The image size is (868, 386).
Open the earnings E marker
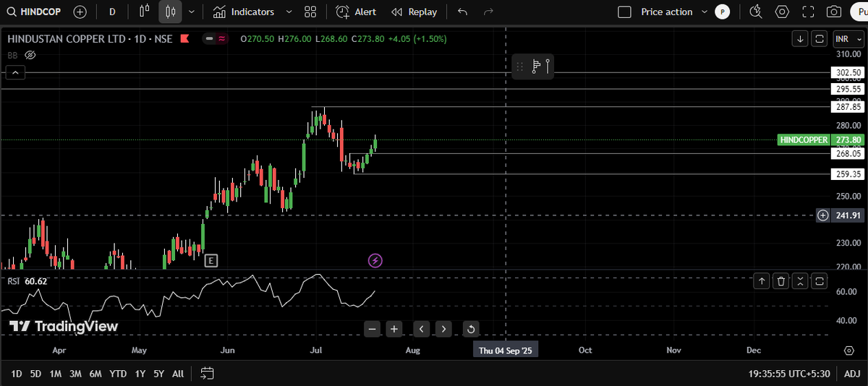coord(211,260)
